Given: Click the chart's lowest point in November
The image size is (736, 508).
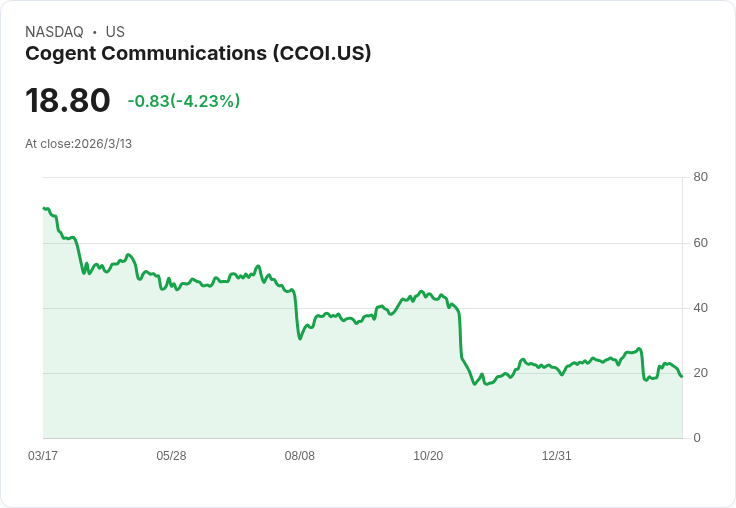Looking at the screenshot, I should coord(475,384).
